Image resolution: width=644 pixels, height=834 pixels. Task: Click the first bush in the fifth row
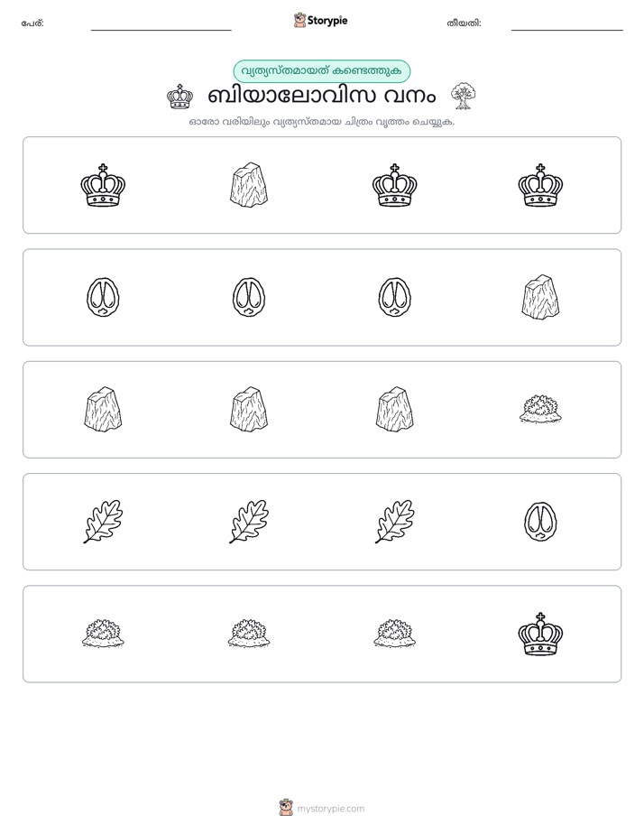pyautogui.click(x=103, y=633)
